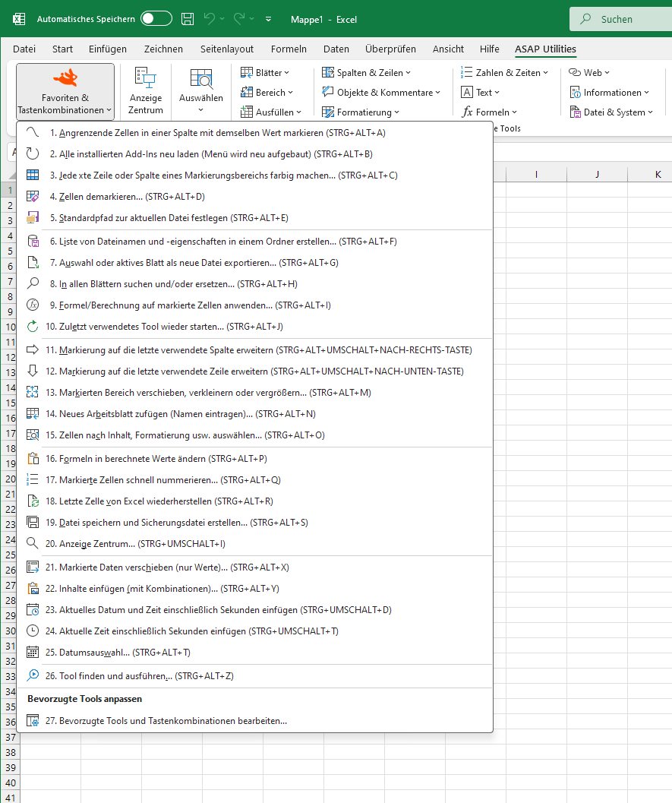Choose menu item 27 Bevorzugte Tools bearbeiten
The height and width of the screenshot is (803, 672).
point(255,720)
